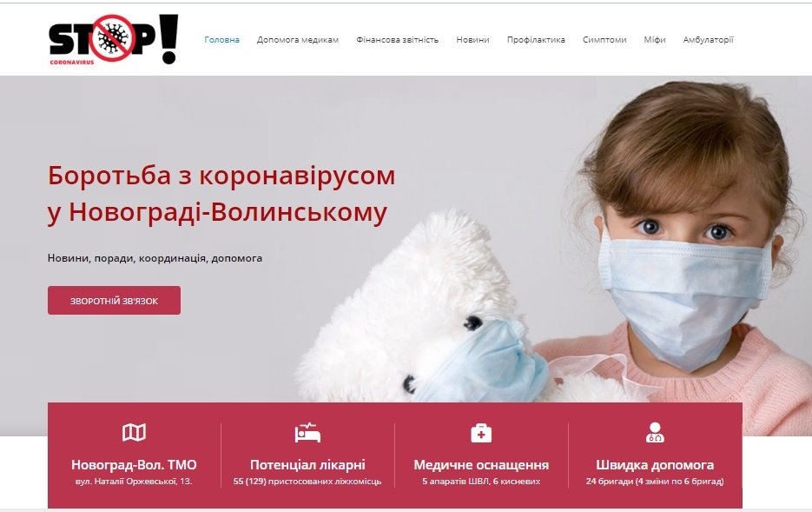
Task: Select Профілактика in the navigation
Action: (x=536, y=39)
